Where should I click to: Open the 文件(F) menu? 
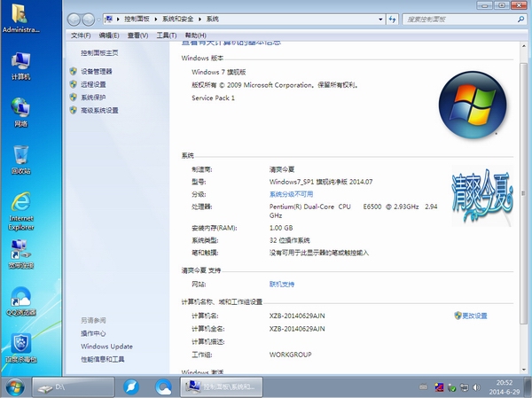pyautogui.click(x=81, y=35)
